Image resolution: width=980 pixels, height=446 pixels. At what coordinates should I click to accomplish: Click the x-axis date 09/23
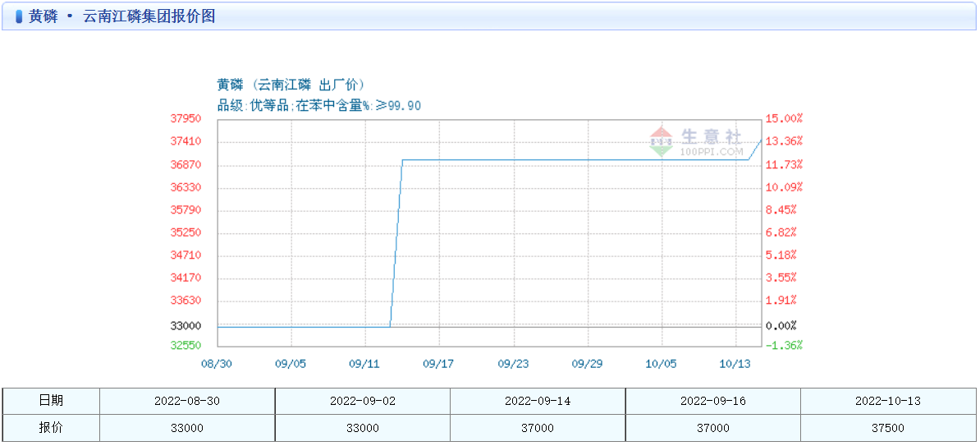(514, 364)
